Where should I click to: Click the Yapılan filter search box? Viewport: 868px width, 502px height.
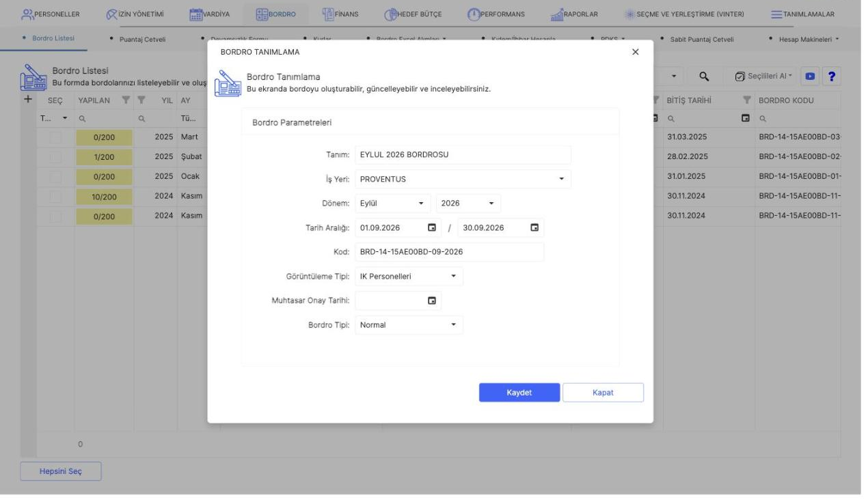coord(104,117)
